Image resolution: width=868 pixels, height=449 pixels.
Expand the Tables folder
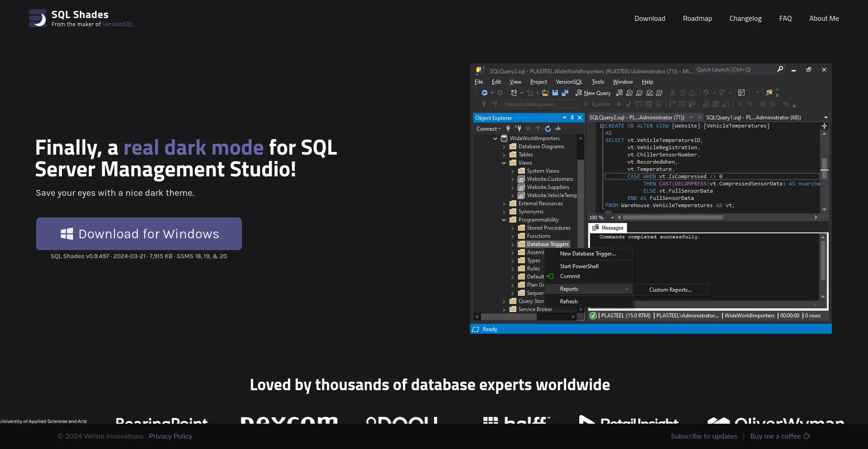(504, 155)
